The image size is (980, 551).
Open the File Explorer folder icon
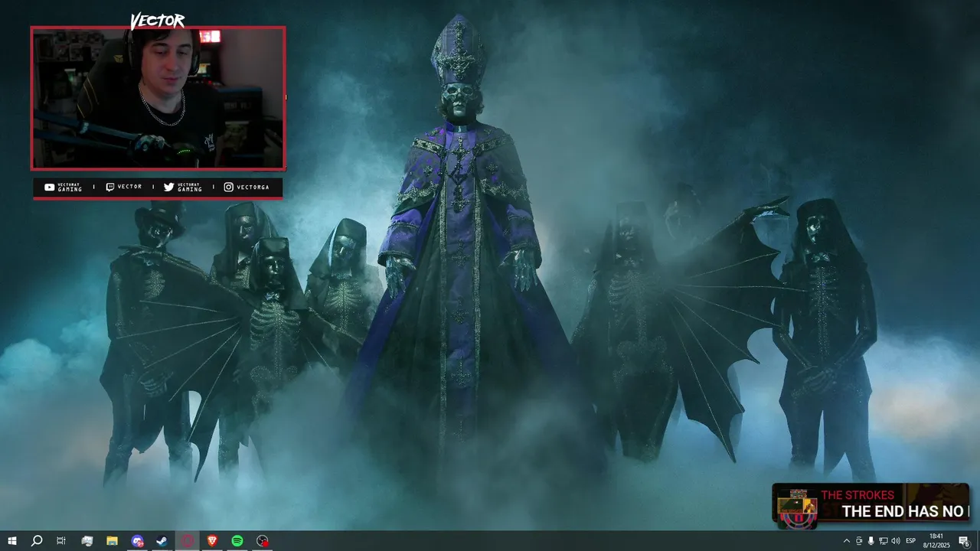[x=112, y=541]
